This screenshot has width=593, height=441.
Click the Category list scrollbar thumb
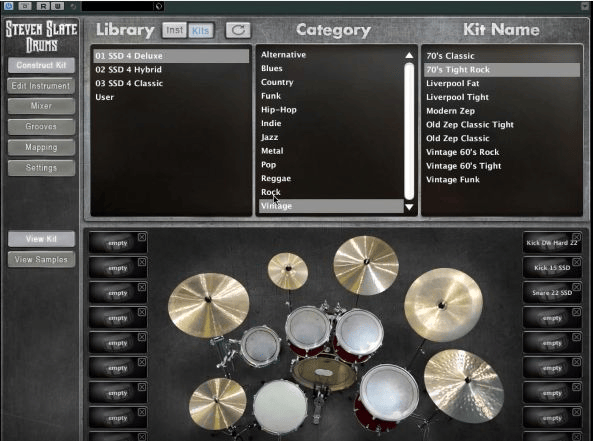(x=409, y=131)
